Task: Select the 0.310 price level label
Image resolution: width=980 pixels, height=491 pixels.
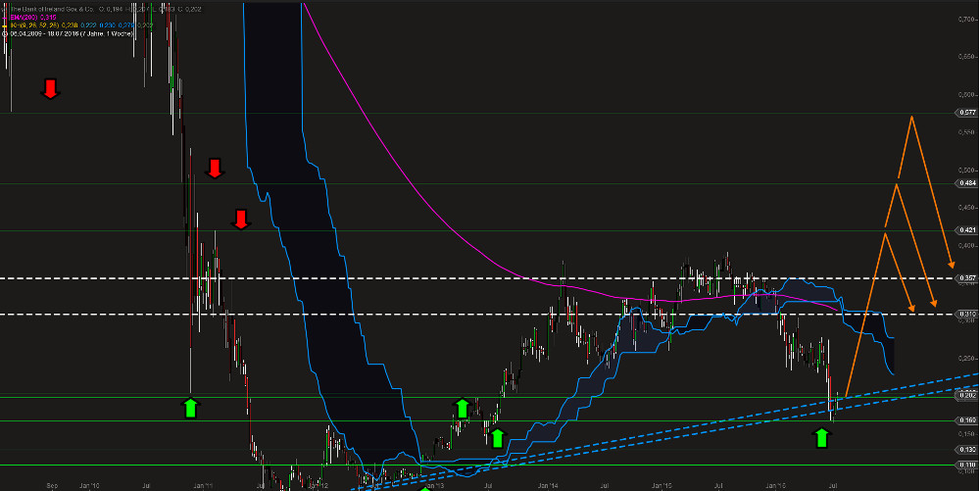Action: (x=966, y=314)
